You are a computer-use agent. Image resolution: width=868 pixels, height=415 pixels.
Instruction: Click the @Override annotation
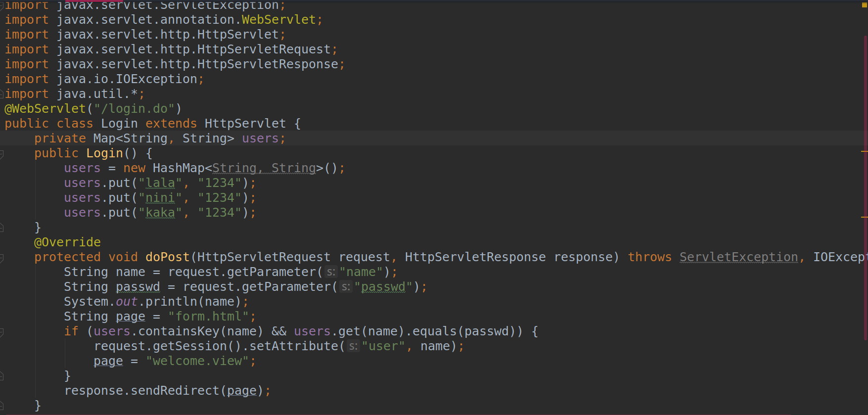67,242
